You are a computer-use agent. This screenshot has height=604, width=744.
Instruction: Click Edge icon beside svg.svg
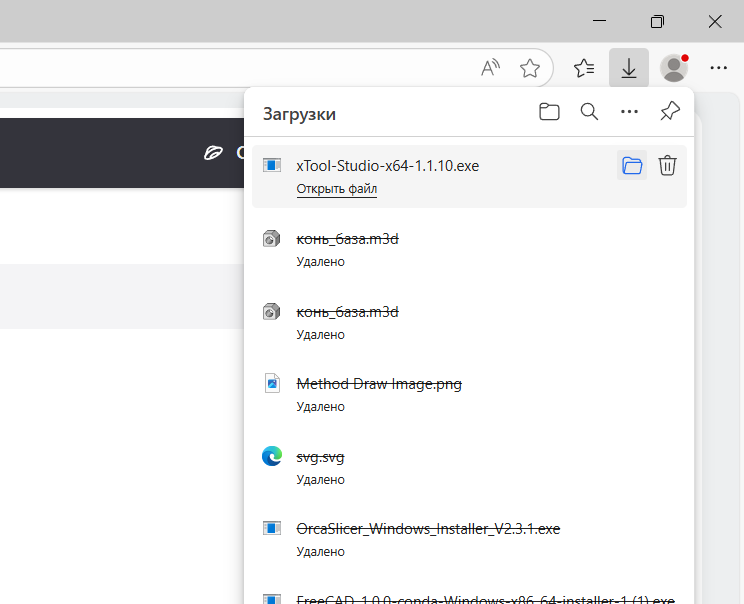pyautogui.click(x=272, y=456)
